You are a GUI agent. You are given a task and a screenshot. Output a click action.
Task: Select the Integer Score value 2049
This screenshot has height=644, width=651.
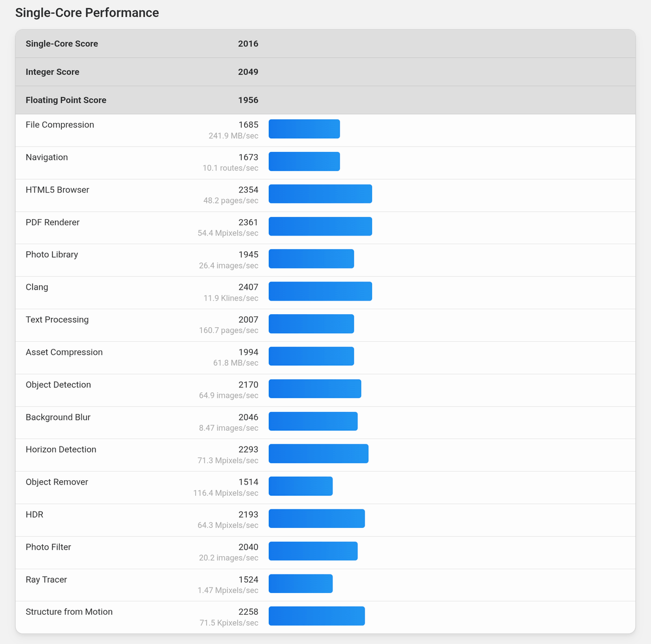point(248,72)
